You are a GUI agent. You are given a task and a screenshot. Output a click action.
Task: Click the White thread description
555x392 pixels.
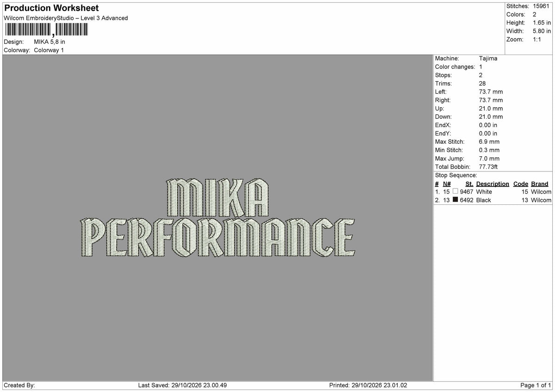[x=484, y=192]
